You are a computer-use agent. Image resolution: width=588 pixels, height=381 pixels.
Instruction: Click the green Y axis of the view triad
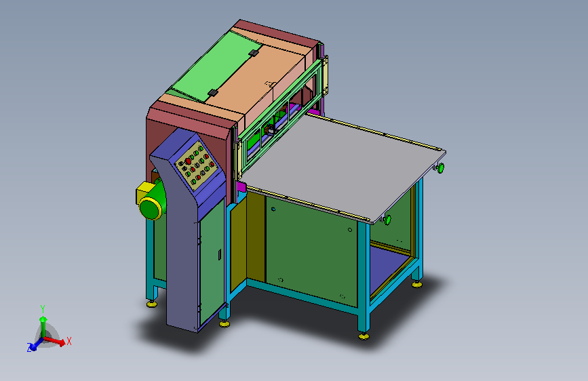pyautogui.click(x=43, y=321)
